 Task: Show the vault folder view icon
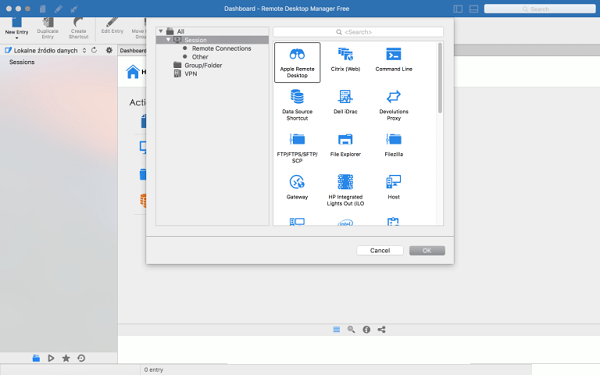pyautogui.click(x=36, y=358)
